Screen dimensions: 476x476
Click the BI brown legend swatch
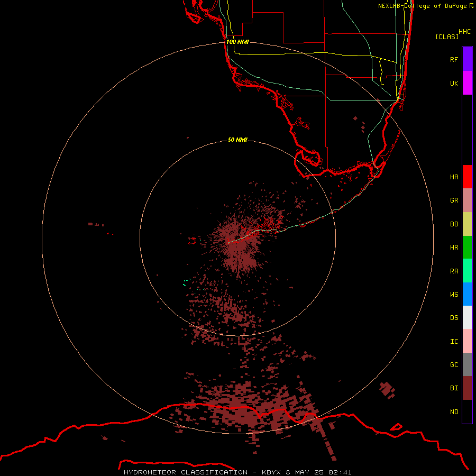(467, 388)
